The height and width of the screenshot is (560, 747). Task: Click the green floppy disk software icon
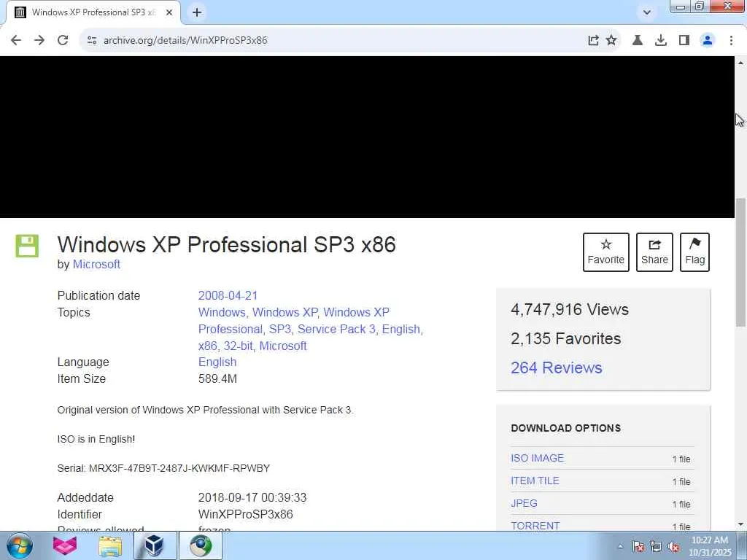27,246
